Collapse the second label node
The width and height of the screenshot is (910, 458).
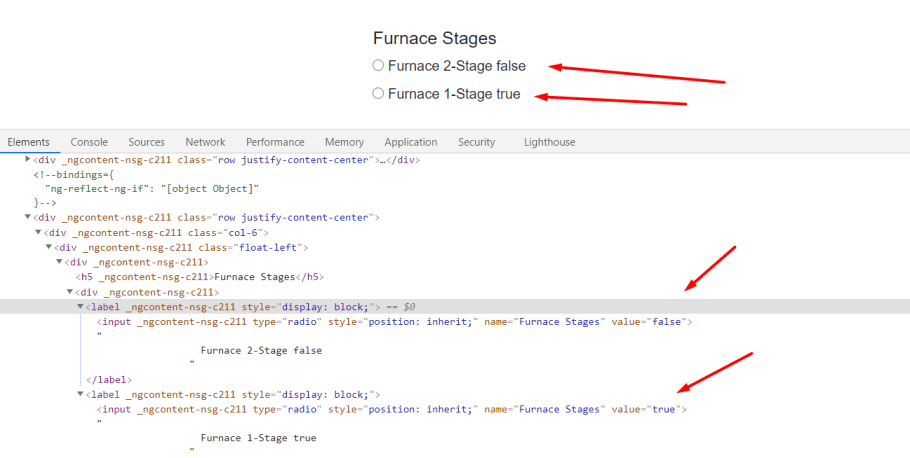point(80,394)
